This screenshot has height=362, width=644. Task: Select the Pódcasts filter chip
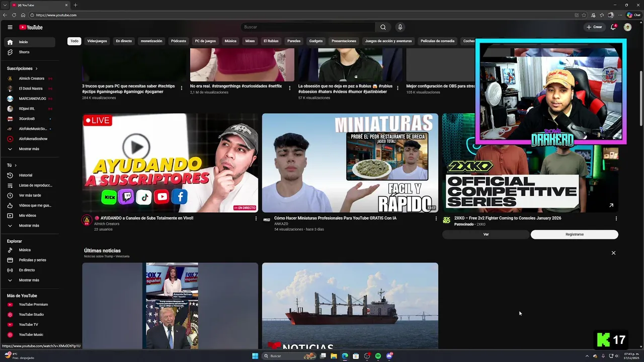179,41
